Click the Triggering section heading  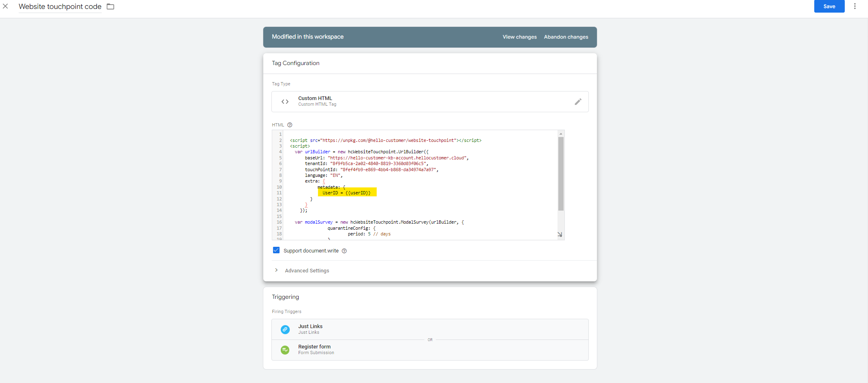285,297
